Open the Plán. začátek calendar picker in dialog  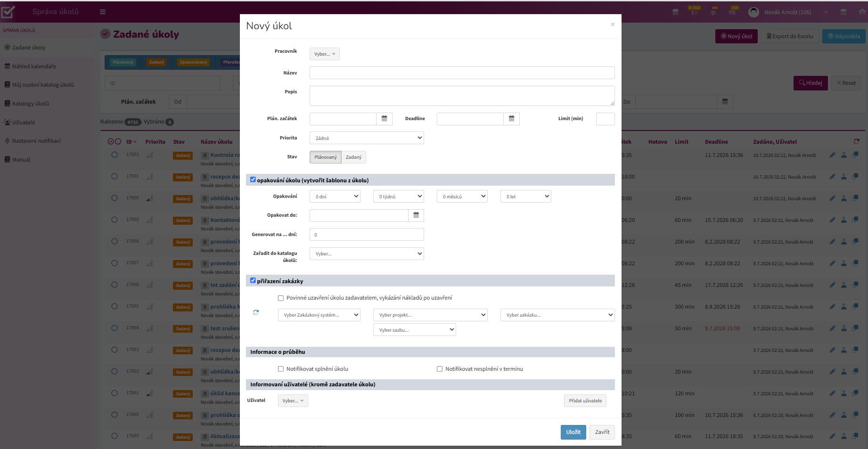[x=384, y=119]
